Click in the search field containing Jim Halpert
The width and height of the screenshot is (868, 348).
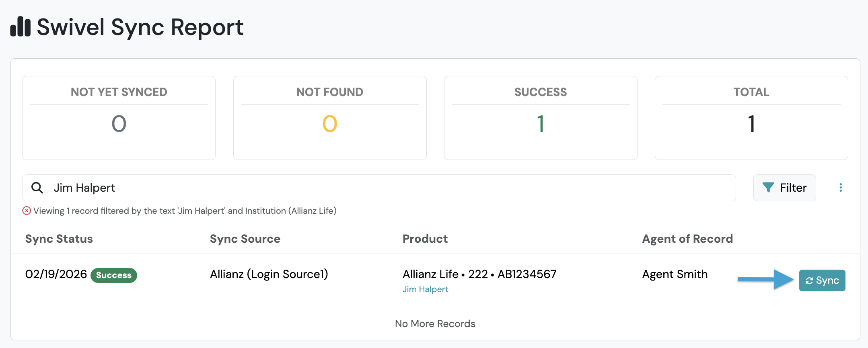pos(379,188)
